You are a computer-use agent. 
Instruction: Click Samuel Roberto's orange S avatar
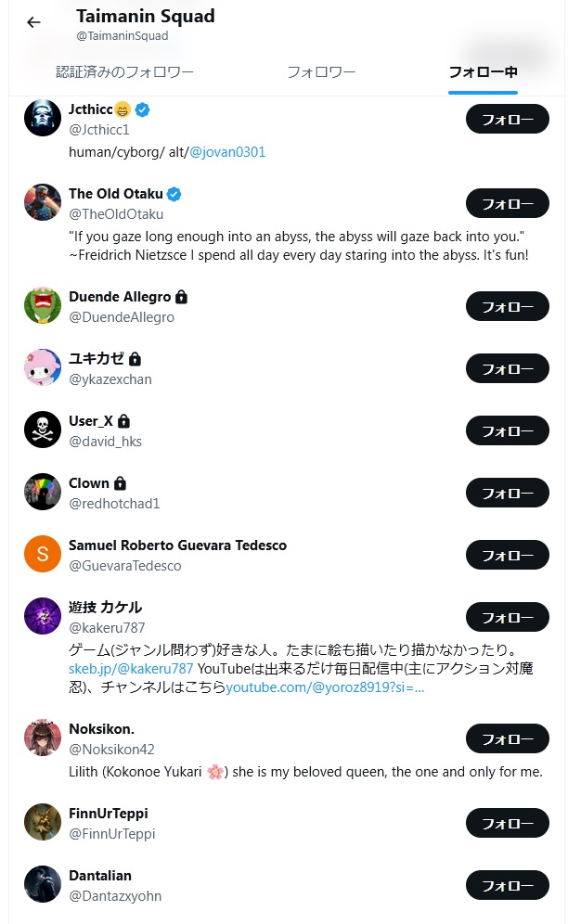point(43,554)
